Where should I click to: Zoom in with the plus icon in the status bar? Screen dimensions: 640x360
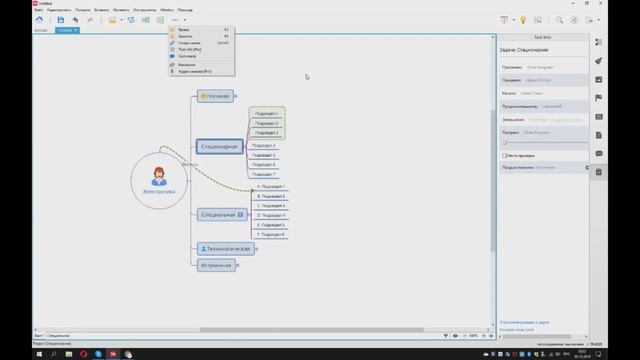[484, 336]
